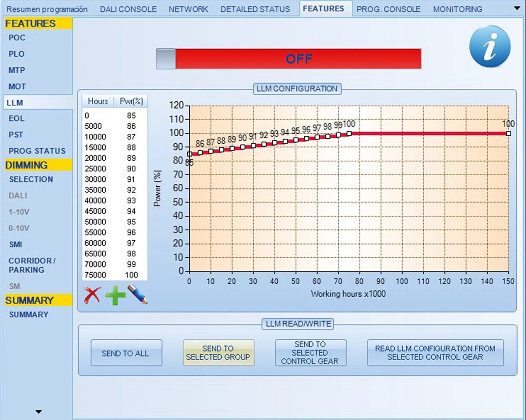526x420 pixels.
Task: Select the graph point at 150 thousand hours
Action: (x=508, y=133)
